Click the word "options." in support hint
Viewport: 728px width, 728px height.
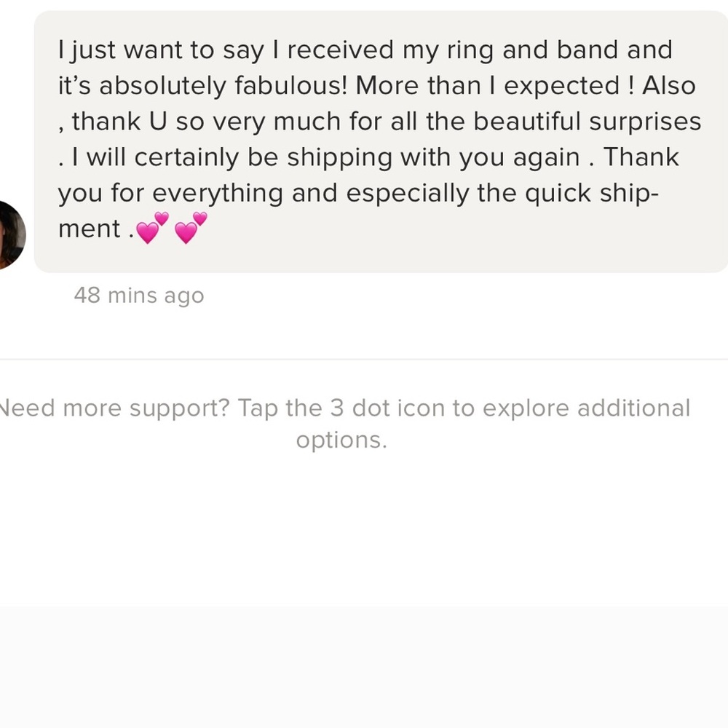click(x=341, y=440)
